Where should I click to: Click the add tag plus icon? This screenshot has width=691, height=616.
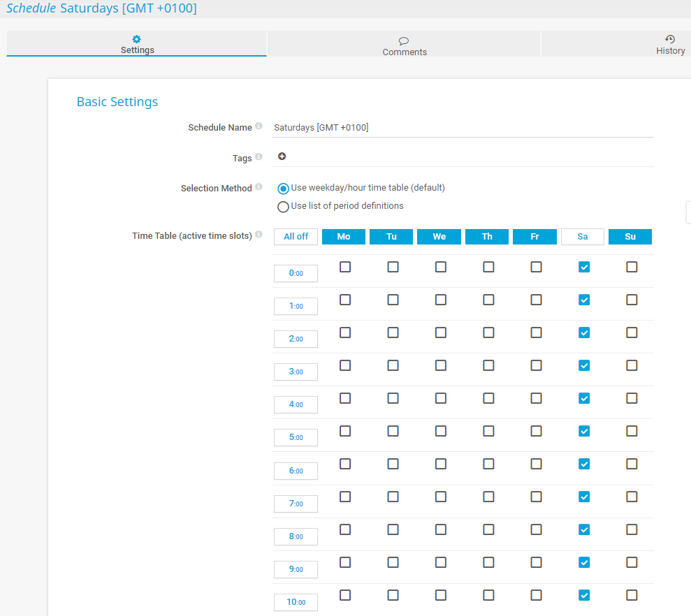[282, 156]
